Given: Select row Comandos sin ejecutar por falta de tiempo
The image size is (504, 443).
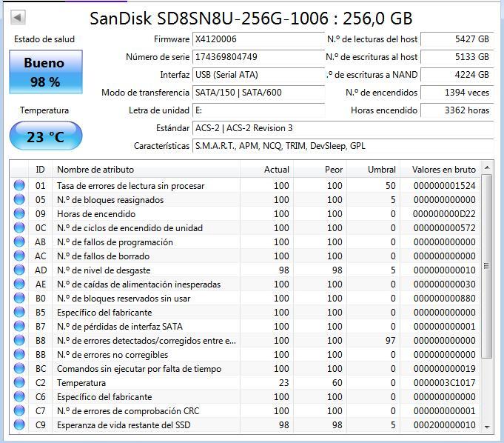Looking at the screenshot, I should tap(246, 369).
